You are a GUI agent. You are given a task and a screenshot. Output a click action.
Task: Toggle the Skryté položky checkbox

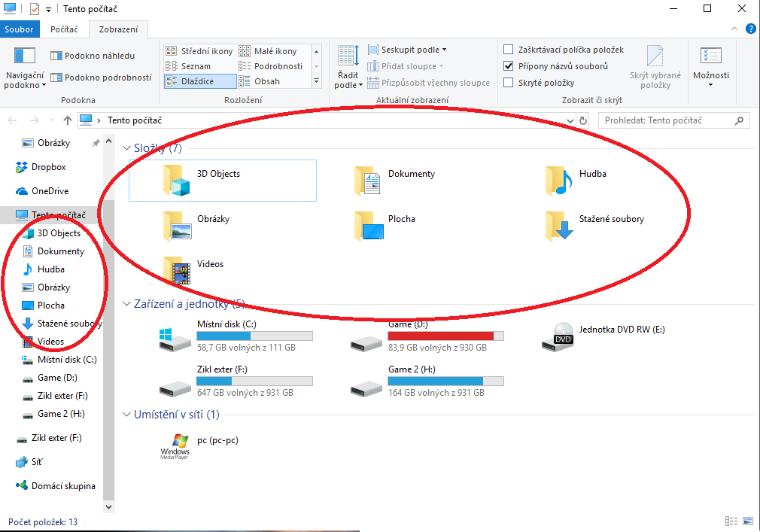point(509,83)
